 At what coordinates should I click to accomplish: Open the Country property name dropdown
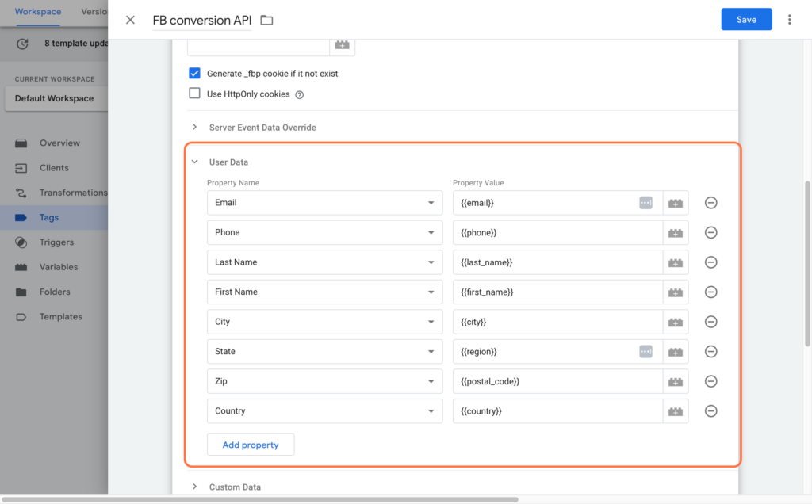pos(324,410)
